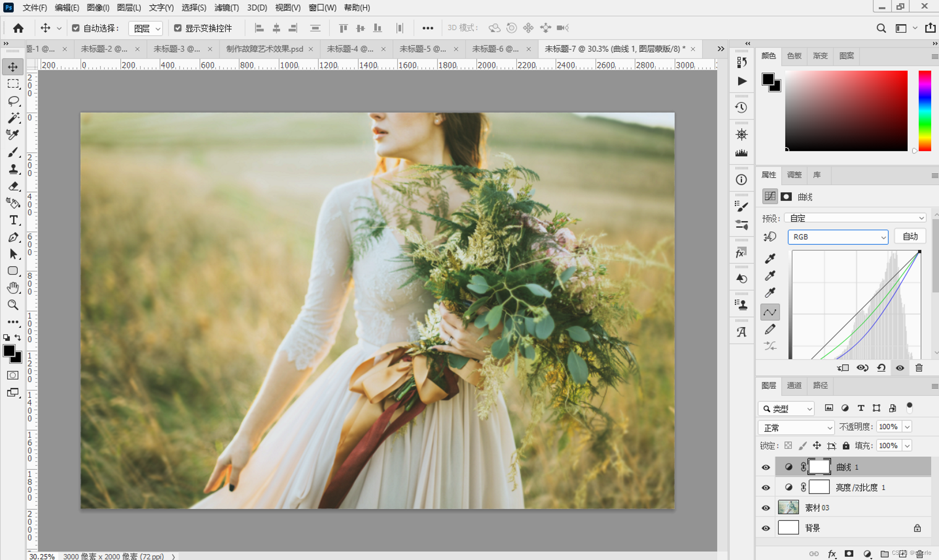Hide the 亮度/对比度 1 layer
This screenshot has height=560, width=939.
pyautogui.click(x=766, y=488)
